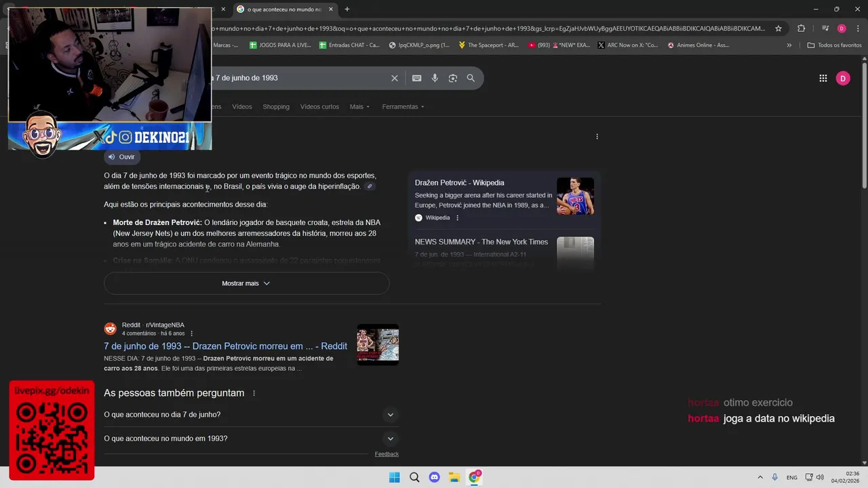Open the ARC Now on X bookmark
The height and width of the screenshot is (488, 868).
(628, 45)
